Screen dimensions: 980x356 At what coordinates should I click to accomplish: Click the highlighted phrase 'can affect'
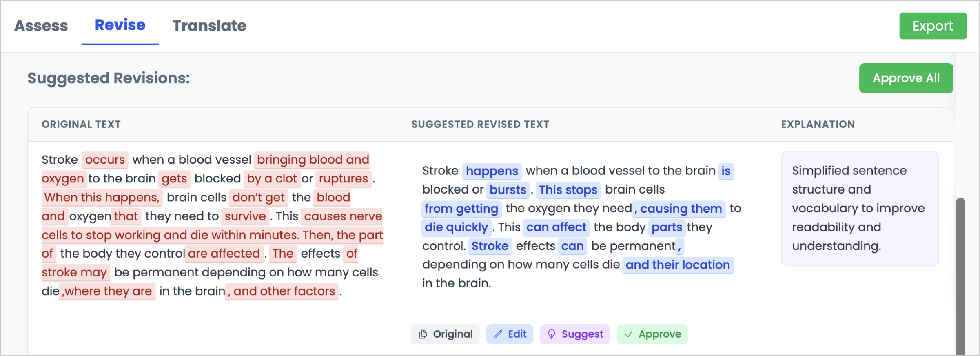557,227
